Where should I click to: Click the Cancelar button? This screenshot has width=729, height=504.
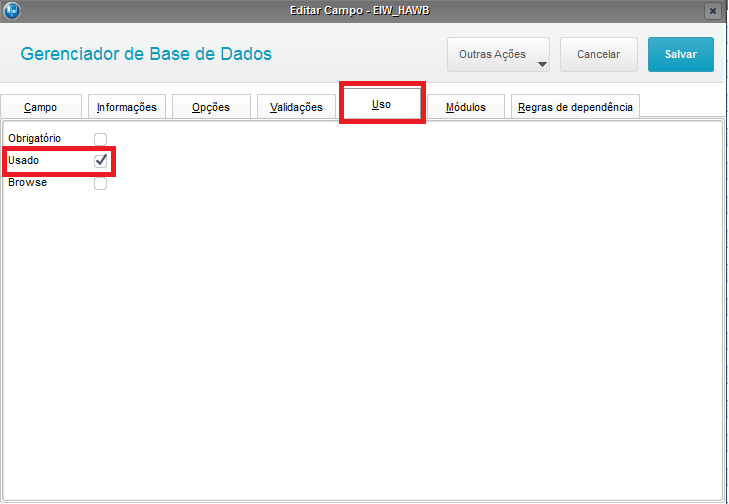(x=598, y=54)
